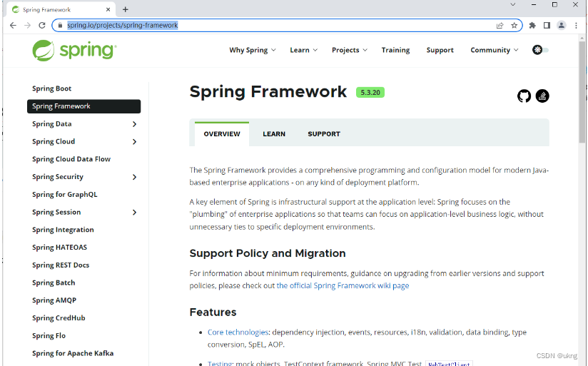Open the Stack Overflow icon

click(x=542, y=96)
